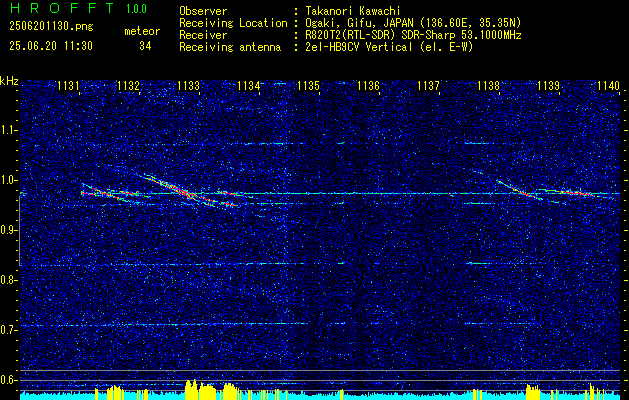
Task: Click the R820T2(RTL-SDR) SDR-Sharp 53.1000MHz text
Action: click(x=414, y=35)
